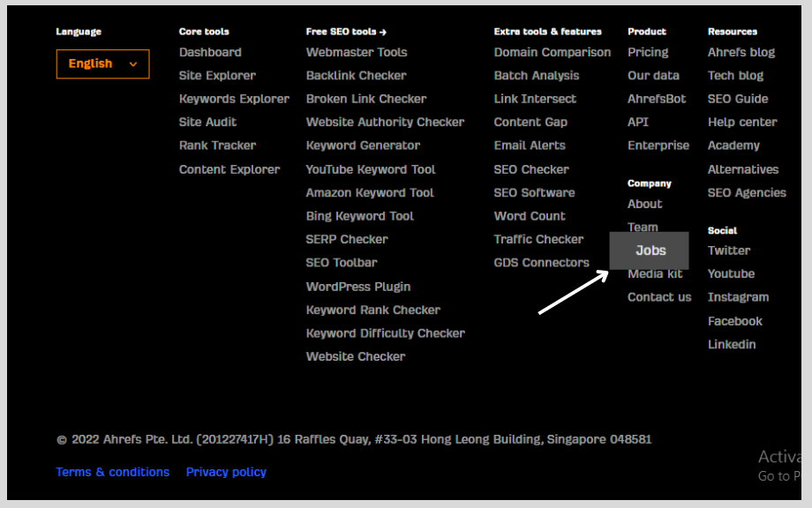Open Media kit
The image size is (812, 508).
pyautogui.click(x=655, y=274)
